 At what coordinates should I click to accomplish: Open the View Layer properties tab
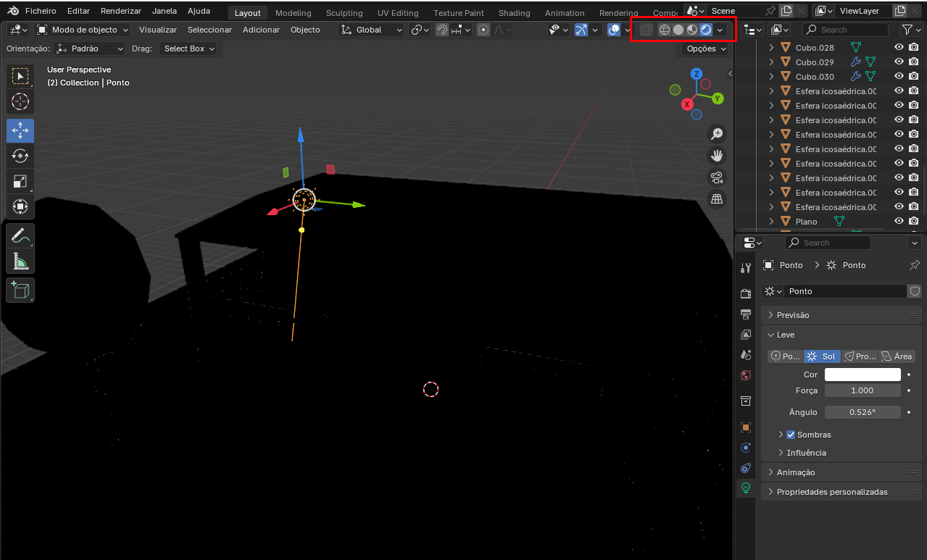tap(746, 335)
